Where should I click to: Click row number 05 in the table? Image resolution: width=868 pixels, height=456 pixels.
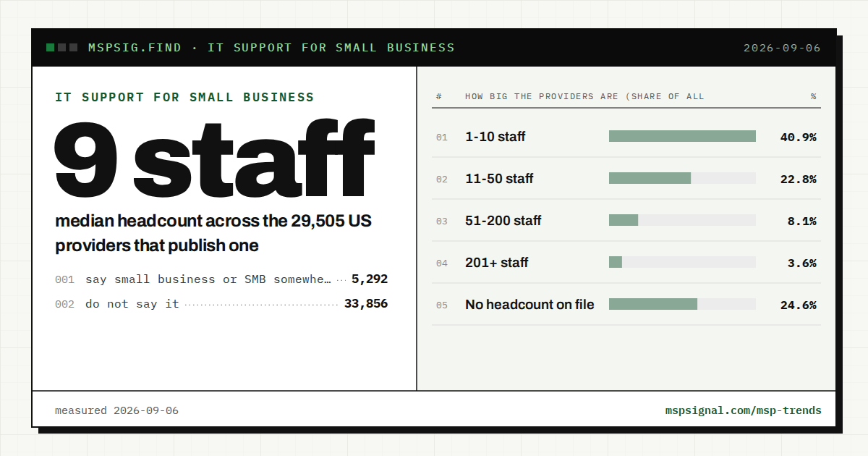(442, 305)
